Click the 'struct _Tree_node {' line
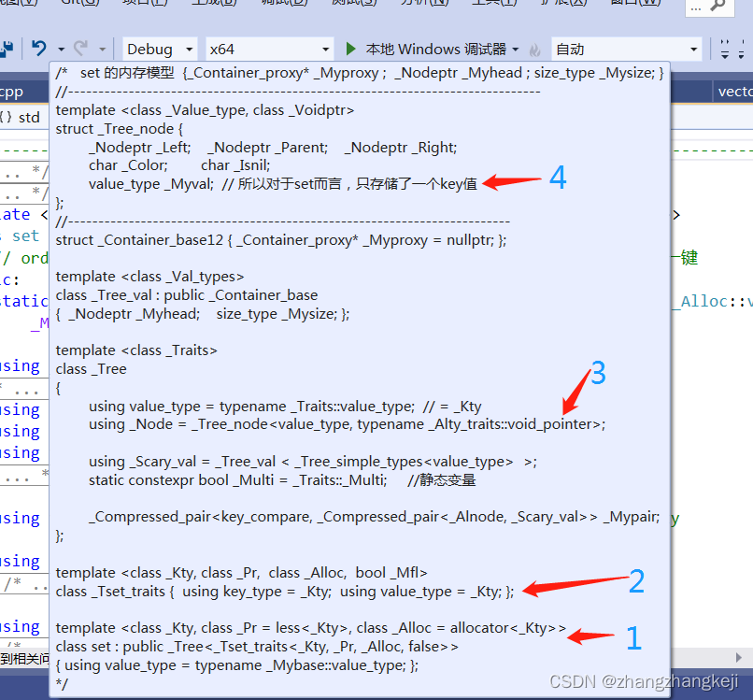This screenshot has width=753, height=700. (x=119, y=129)
